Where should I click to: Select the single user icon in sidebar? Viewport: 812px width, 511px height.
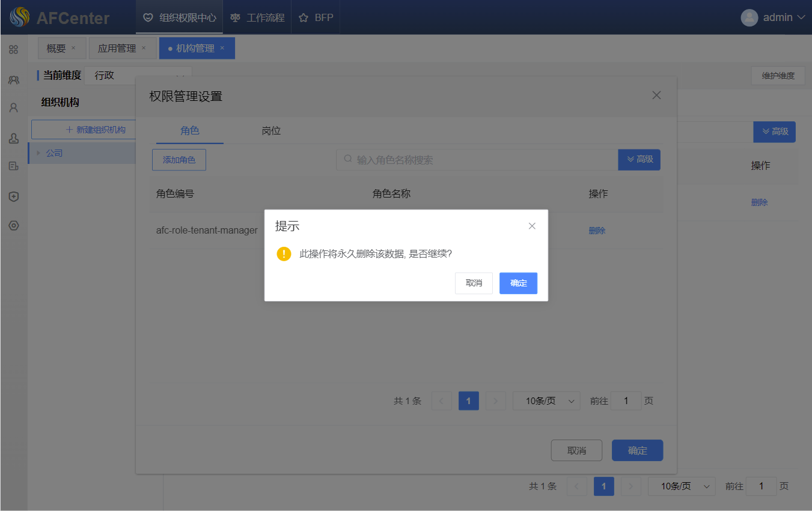pos(13,108)
